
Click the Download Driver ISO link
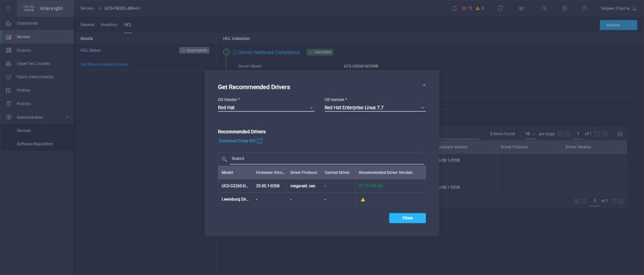pyautogui.click(x=237, y=141)
